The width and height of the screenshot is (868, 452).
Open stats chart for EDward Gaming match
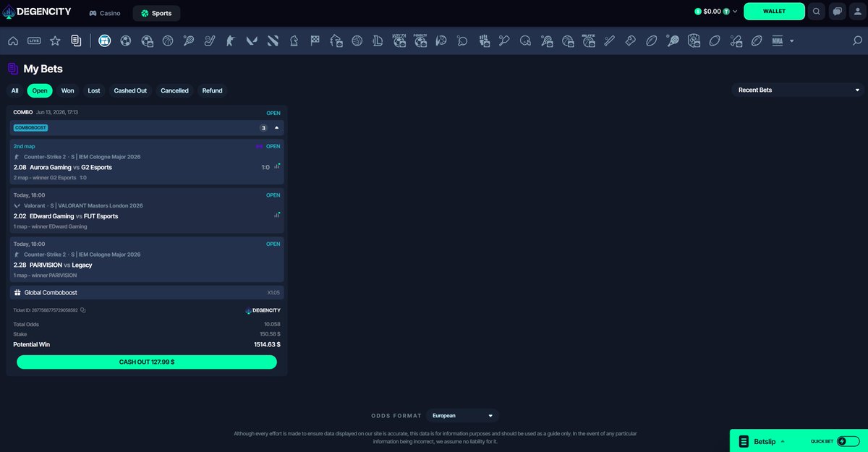[277, 215]
